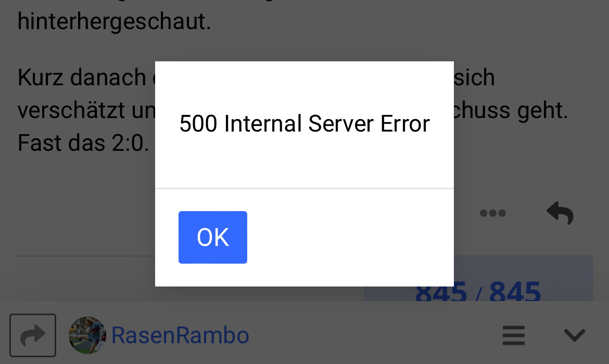
Task: Open the three-dot more options menu
Action: (492, 213)
